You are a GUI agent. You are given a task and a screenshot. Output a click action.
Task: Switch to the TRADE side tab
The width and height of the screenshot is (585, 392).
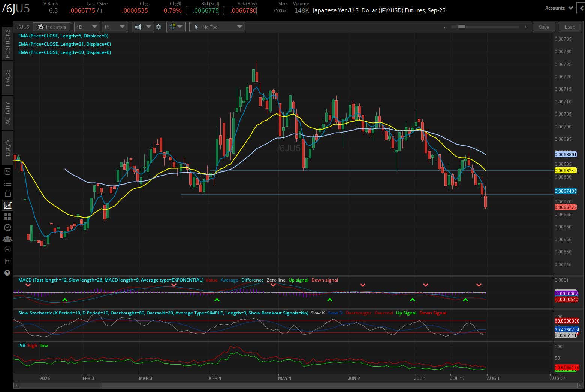pyautogui.click(x=7, y=78)
